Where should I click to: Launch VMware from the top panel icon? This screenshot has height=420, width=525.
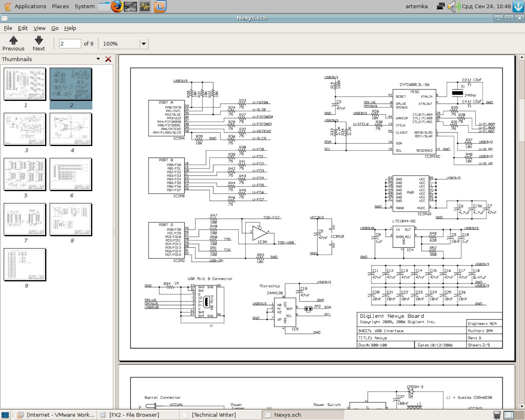(160, 7)
